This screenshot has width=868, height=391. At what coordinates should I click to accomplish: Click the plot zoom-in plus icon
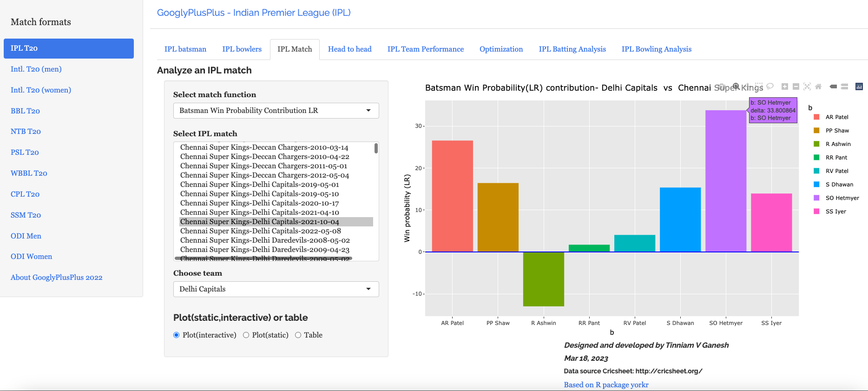point(784,86)
